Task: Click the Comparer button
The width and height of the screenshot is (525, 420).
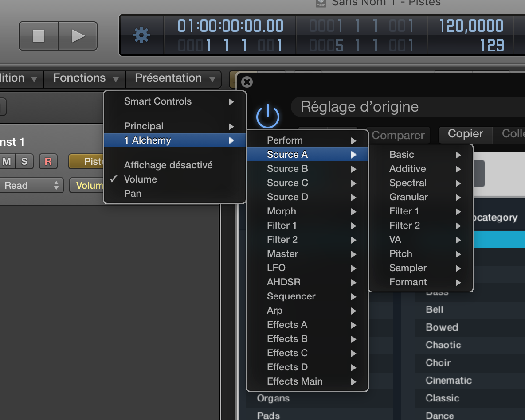Action: click(x=398, y=135)
